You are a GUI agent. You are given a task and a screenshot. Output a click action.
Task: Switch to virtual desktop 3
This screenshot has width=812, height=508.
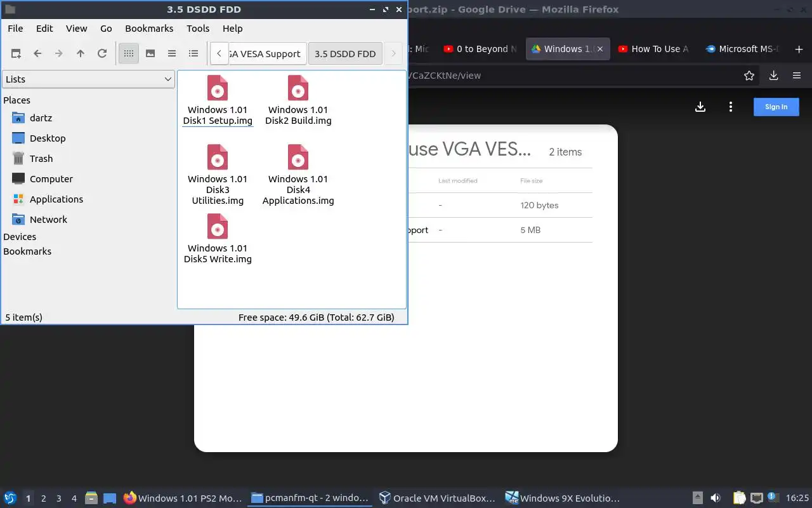tap(58, 499)
